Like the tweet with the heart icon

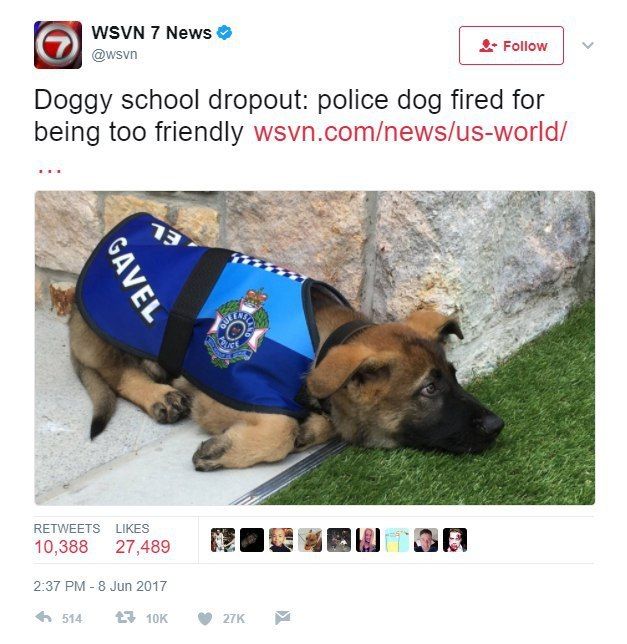click(205, 618)
